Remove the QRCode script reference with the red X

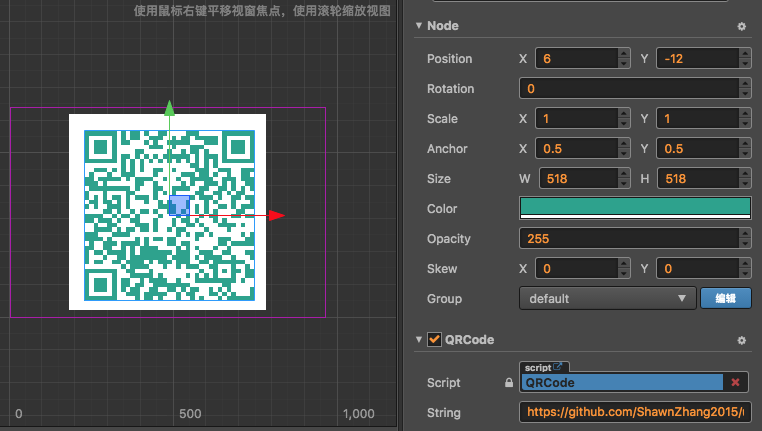tap(735, 382)
